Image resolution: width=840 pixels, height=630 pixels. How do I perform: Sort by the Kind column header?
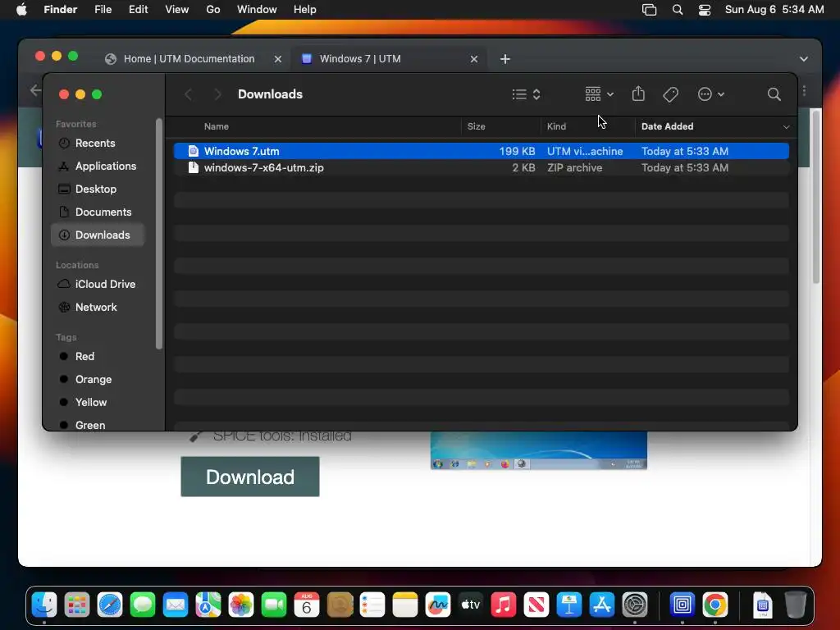pyautogui.click(x=556, y=126)
